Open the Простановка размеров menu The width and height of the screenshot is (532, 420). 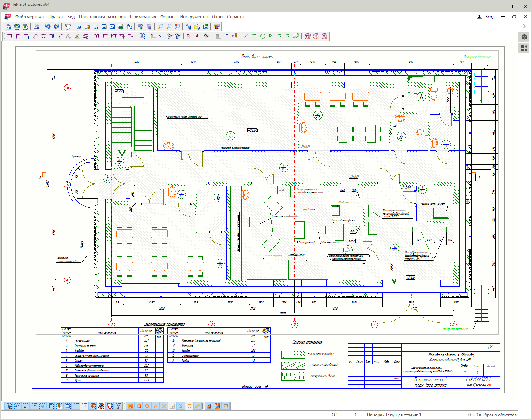point(102,17)
